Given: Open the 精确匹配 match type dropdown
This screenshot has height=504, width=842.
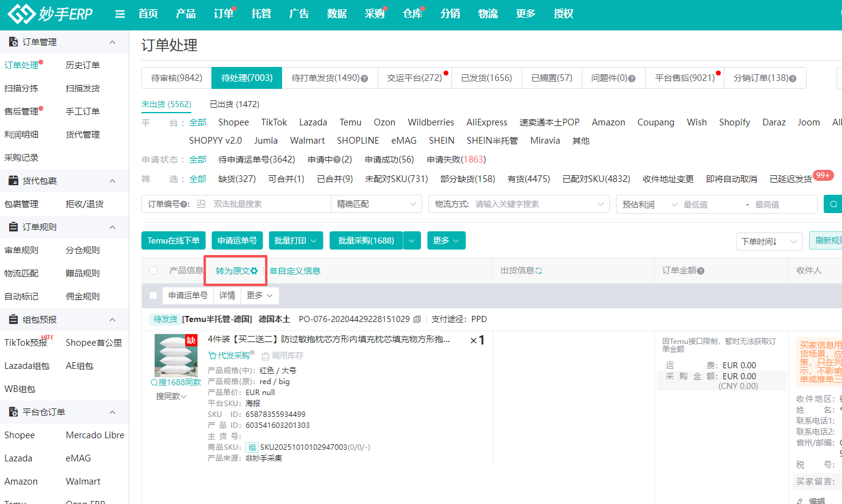Looking at the screenshot, I should coord(376,204).
